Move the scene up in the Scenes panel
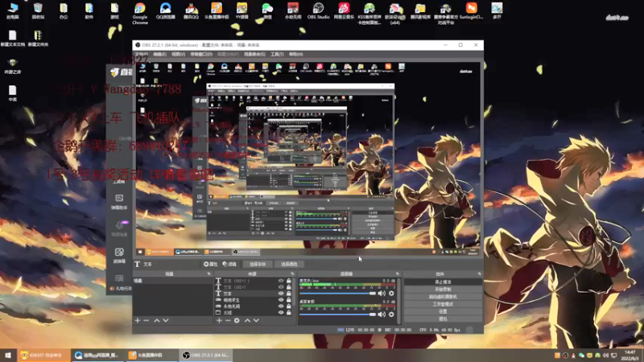Viewport: 644px width, 362px height. click(x=157, y=320)
